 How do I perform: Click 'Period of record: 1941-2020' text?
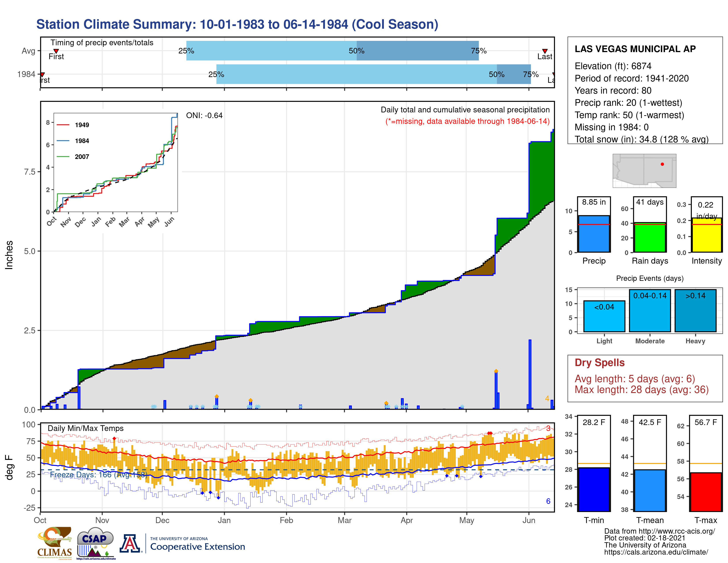point(631,78)
